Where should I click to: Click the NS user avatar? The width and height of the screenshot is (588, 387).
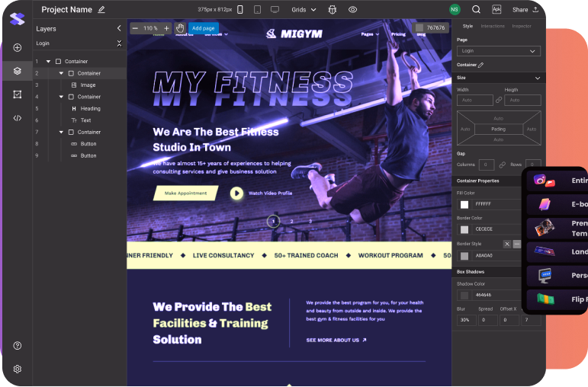click(455, 10)
